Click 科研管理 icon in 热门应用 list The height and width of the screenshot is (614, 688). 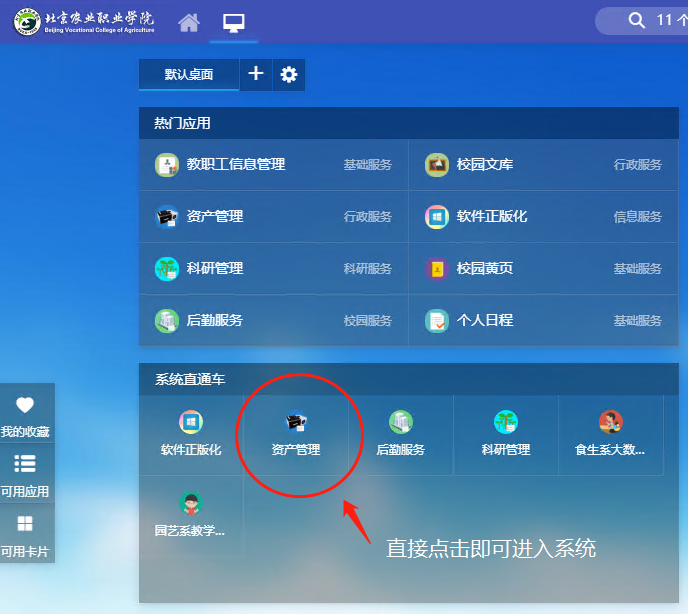point(167,269)
